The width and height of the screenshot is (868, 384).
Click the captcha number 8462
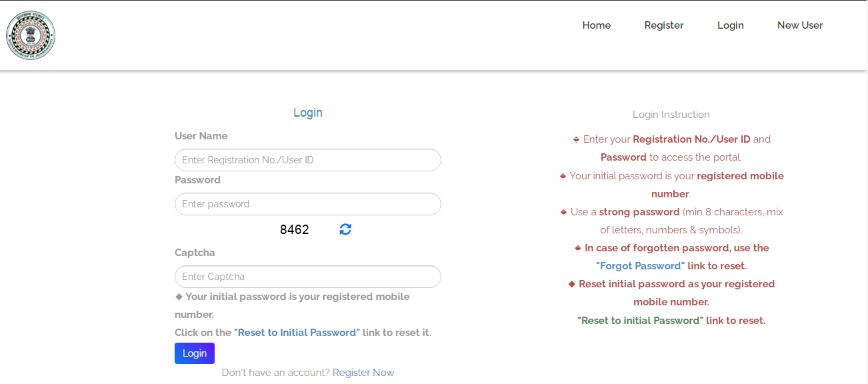(x=295, y=230)
